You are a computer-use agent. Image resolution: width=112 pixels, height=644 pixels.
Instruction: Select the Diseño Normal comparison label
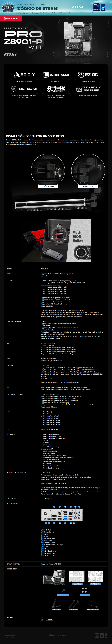(48, 186)
